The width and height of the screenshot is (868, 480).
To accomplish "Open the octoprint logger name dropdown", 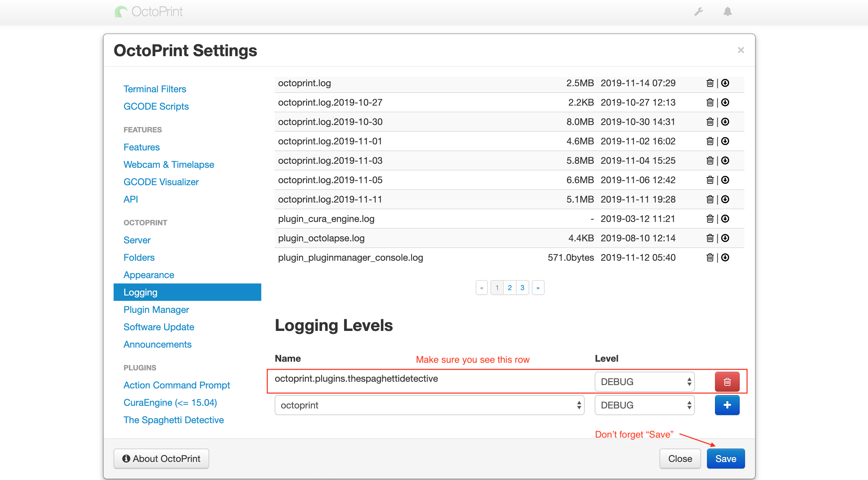I will tap(429, 405).
